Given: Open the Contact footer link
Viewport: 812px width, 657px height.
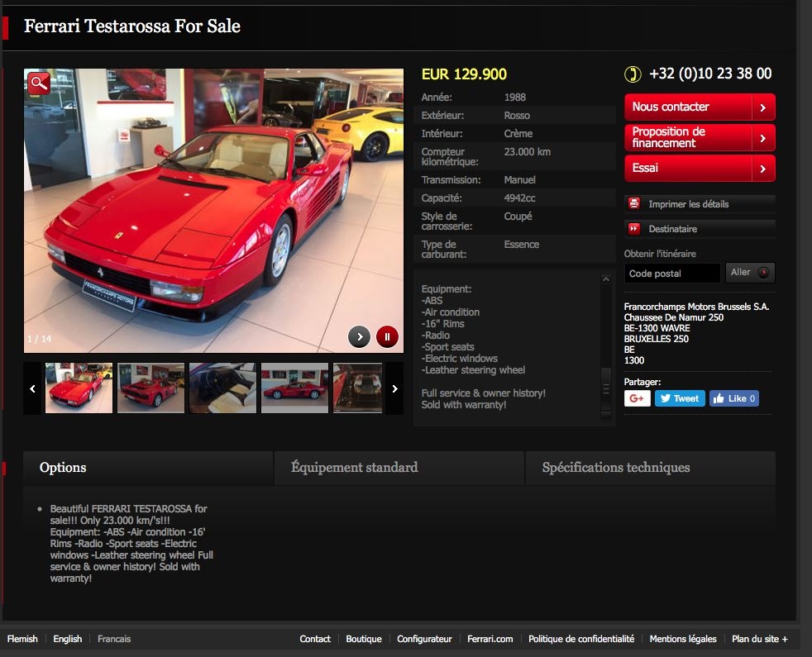Looking at the screenshot, I should (x=315, y=639).
